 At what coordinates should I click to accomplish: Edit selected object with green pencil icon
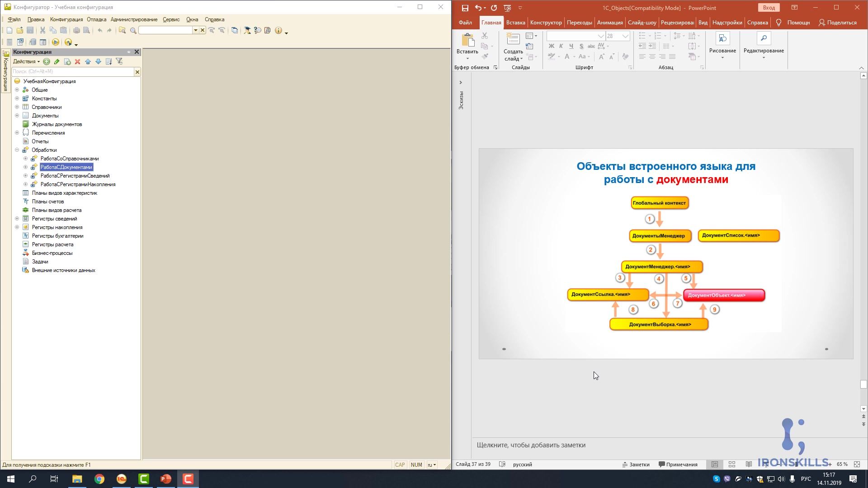tap(57, 61)
